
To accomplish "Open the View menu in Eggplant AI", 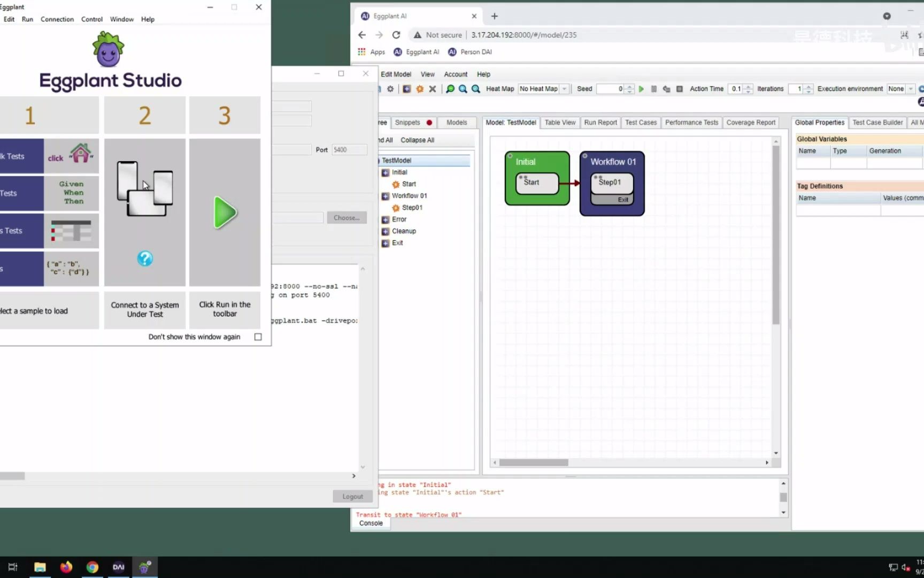I will (x=428, y=74).
